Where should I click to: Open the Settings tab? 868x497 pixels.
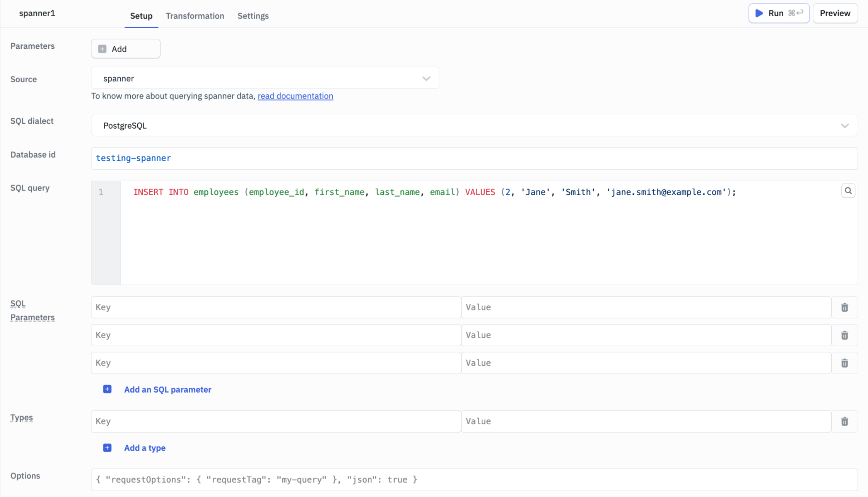[x=253, y=16]
